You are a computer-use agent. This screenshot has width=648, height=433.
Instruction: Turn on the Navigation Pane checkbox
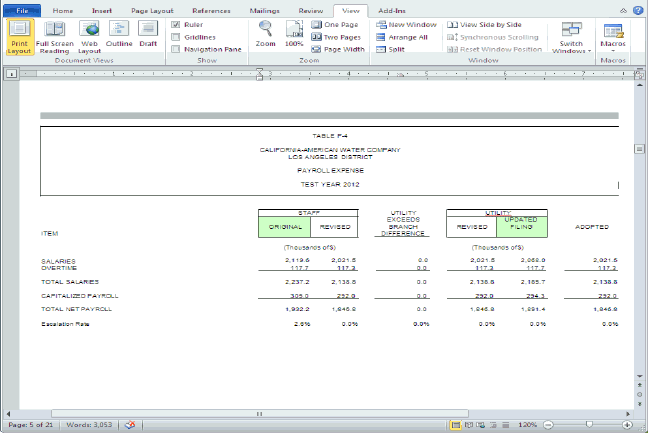coord(176,49)
